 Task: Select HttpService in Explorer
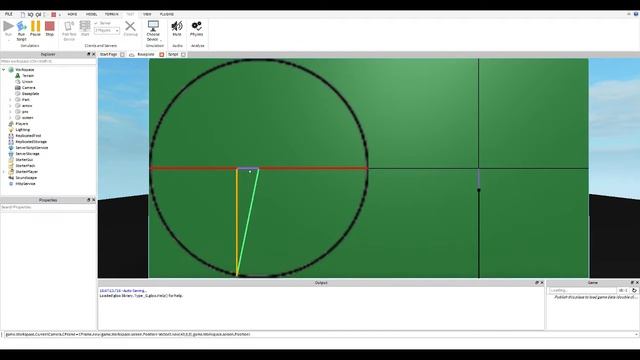(x=25, y=184)
